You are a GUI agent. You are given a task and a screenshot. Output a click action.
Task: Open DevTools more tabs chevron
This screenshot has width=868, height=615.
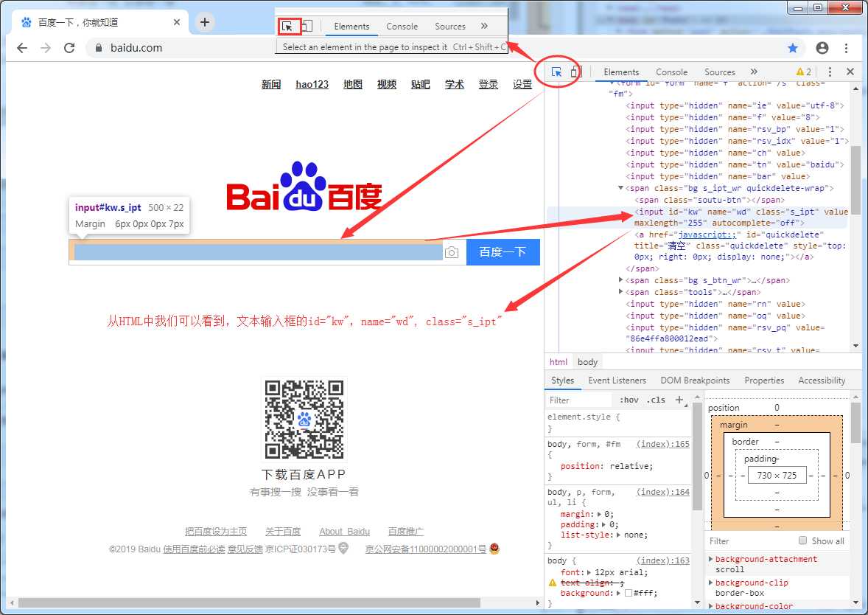754,72
